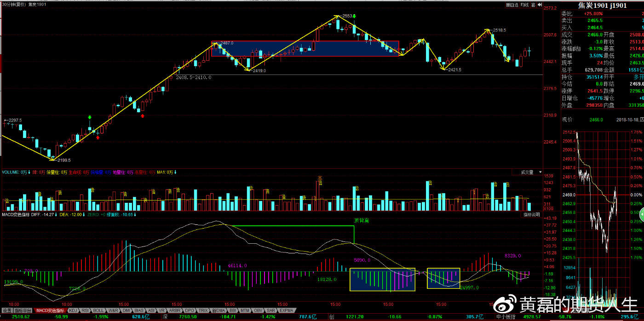The image size is (644, 321).
Task: Click the 24997.0 MACD area label
Action: 469,287
